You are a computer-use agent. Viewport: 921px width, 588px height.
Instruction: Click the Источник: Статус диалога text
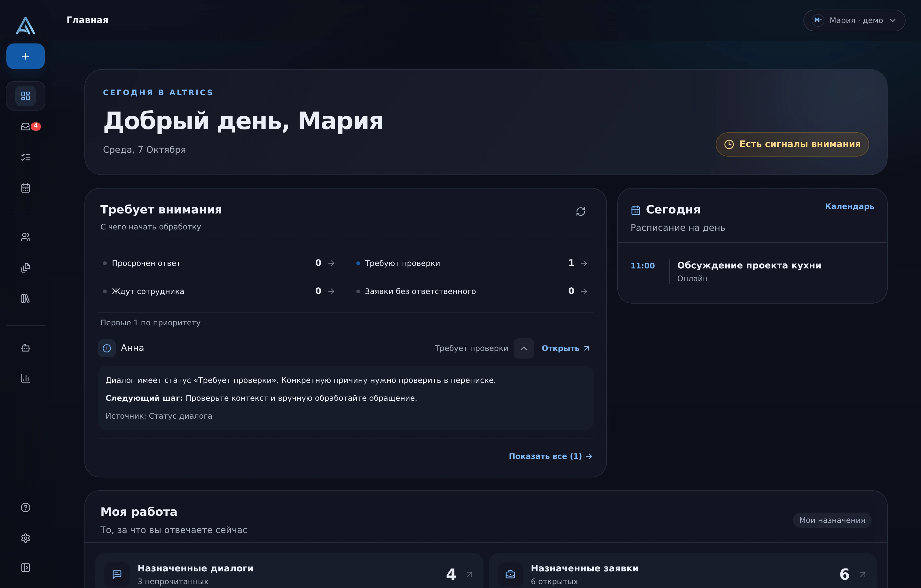(159, 416)
